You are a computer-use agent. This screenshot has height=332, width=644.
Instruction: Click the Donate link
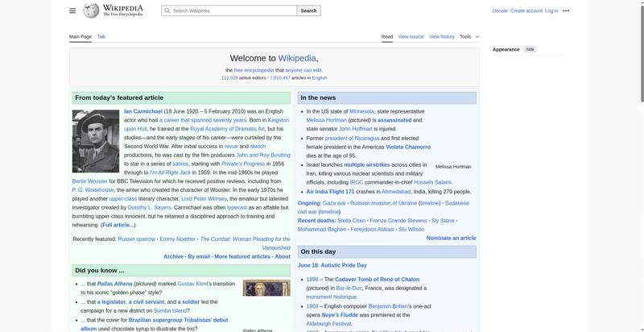pyautogui.click(x=500, y=10)
